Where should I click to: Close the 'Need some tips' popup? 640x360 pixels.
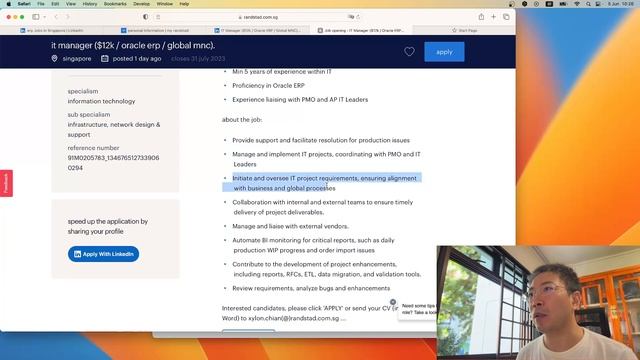click(x=393, y=302)
